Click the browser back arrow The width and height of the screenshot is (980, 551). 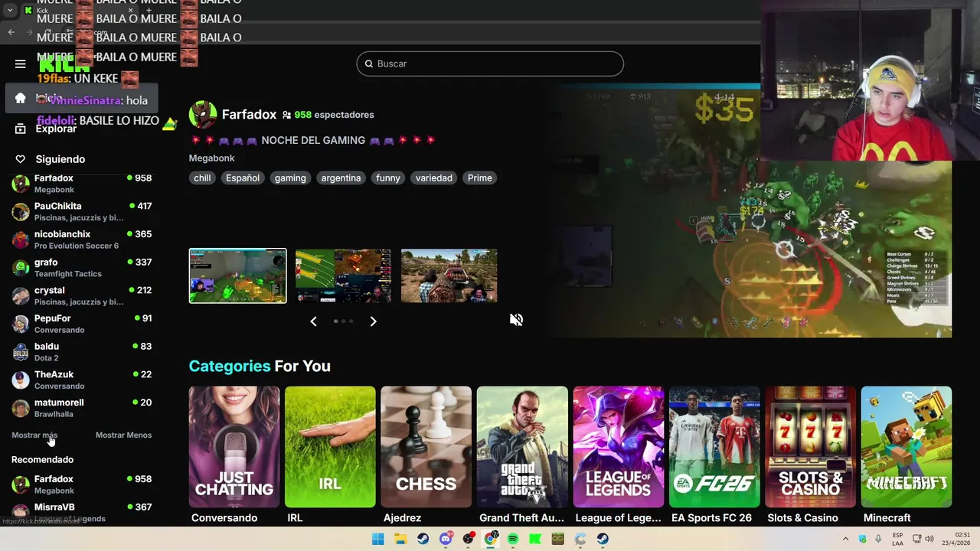pyautogui.click(x=11, y=32)
